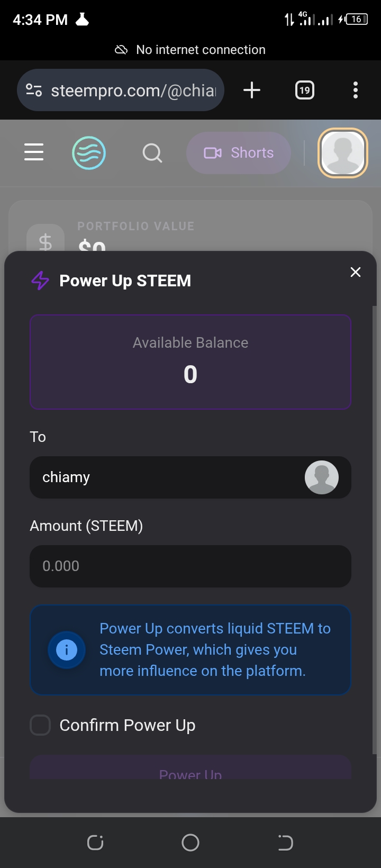
Task: Open the Shorts video section
Action: click(239, 153)
